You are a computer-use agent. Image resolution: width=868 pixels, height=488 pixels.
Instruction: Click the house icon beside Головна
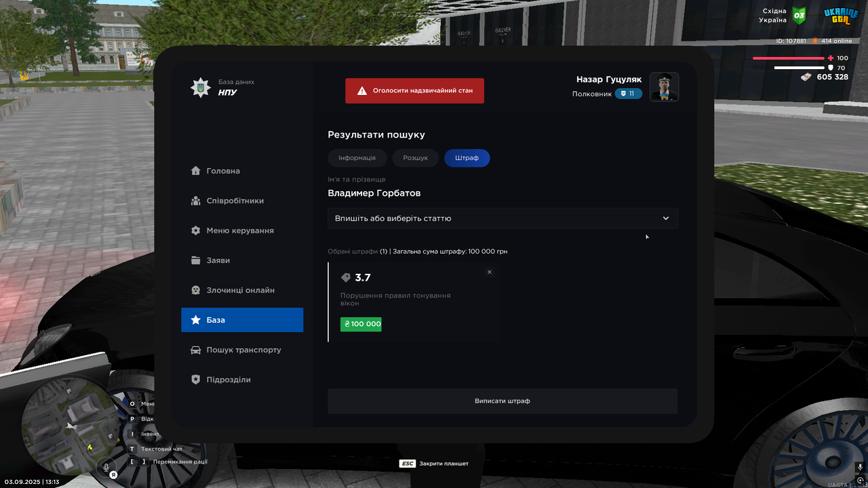coord(195,171)
